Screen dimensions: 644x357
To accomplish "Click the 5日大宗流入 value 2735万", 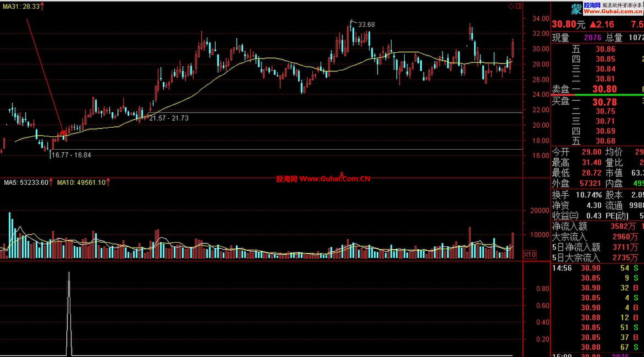I will (625, 258).
